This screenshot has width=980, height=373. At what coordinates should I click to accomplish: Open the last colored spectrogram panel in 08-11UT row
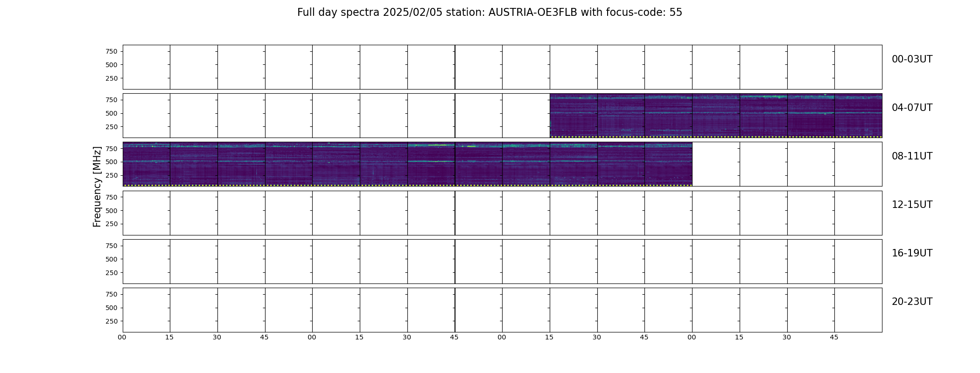click(x=668, y=164)
